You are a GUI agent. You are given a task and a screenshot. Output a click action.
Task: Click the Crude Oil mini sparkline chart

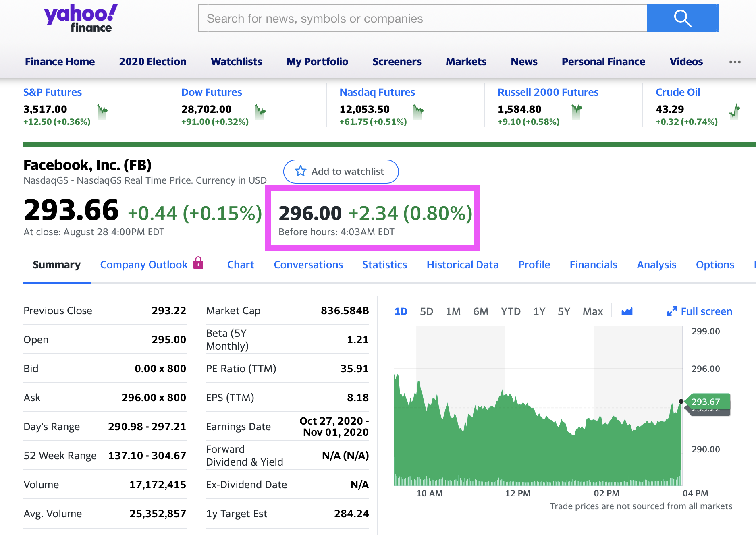(x=742, y=112)
